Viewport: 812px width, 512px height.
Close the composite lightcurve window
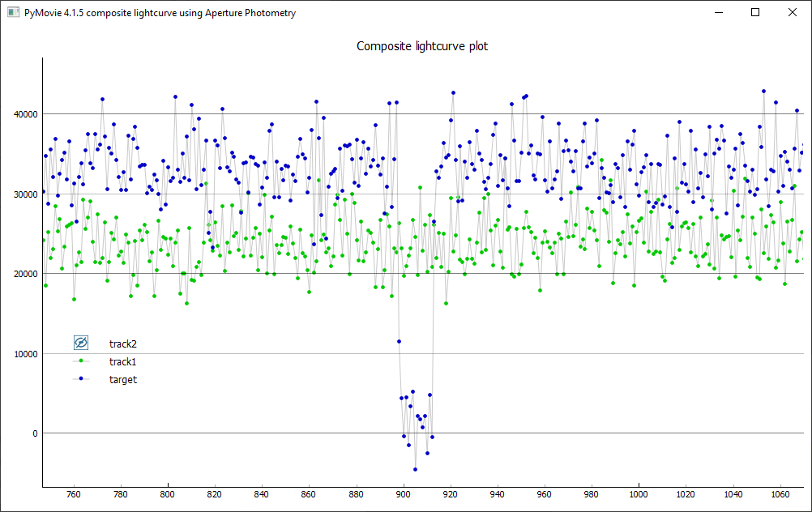tap(793, 13)
